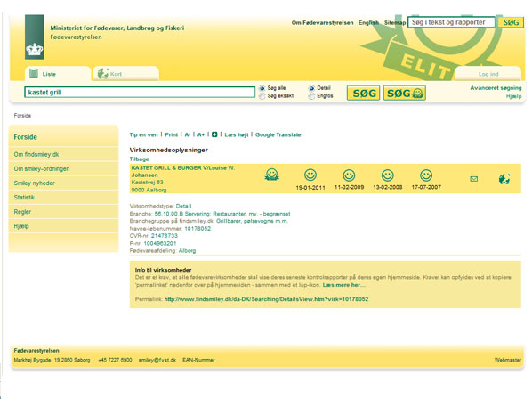View smiley report dated 13-02-2008

coord(388,175)
